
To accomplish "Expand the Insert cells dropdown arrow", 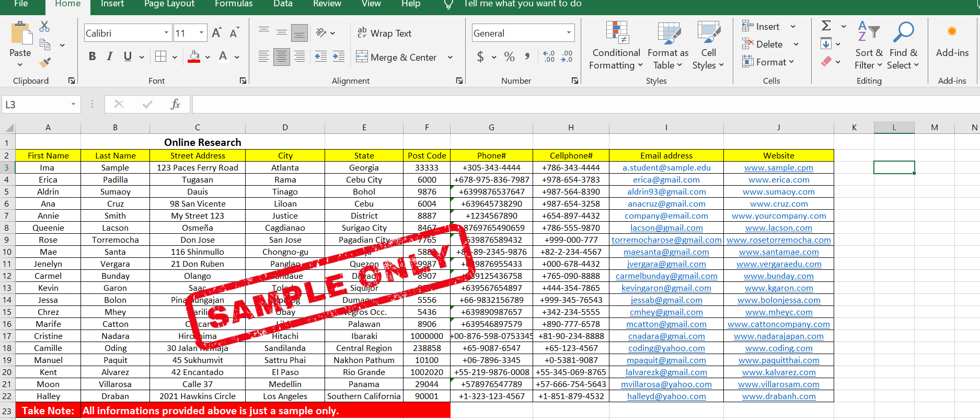I will coord(793,27).
